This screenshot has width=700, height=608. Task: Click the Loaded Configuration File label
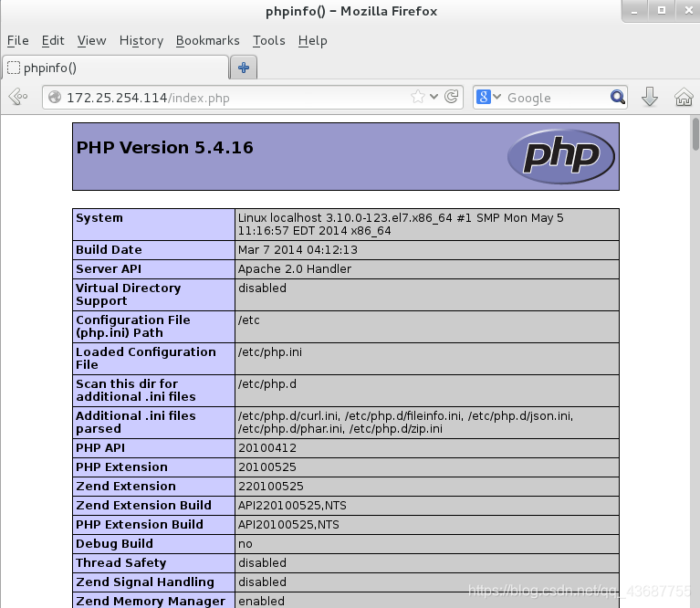pyautogui.click(x=146, y=358)
